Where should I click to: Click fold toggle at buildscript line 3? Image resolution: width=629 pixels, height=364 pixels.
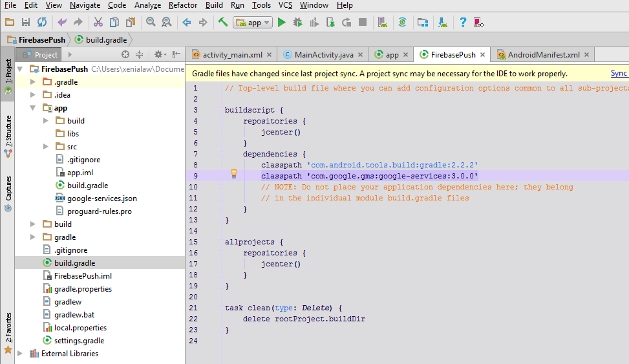220,110
